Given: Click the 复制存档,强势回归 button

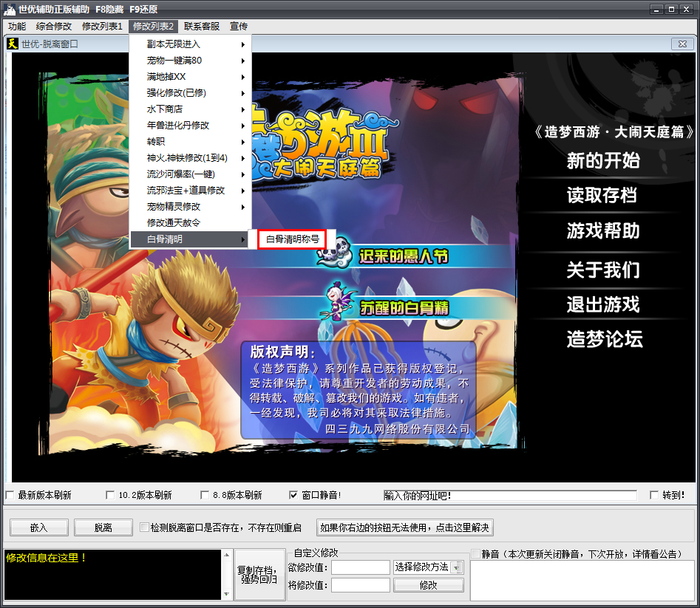Looking at the screenshot, I should [x=257, y=574].
